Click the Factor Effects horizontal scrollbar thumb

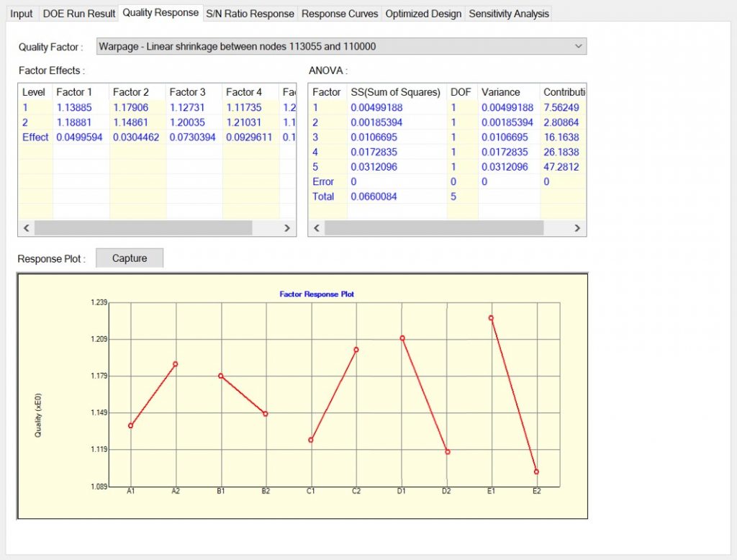[x=143, y=227]
